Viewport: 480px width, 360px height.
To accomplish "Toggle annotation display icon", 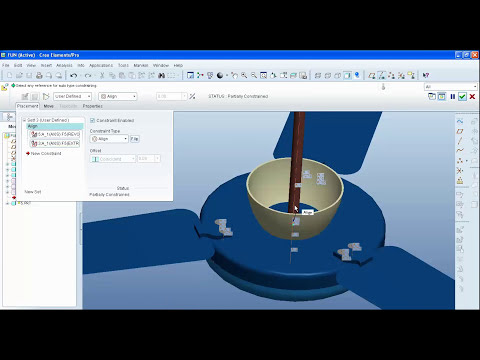I will pyautogui.click(x=411, y=76).
